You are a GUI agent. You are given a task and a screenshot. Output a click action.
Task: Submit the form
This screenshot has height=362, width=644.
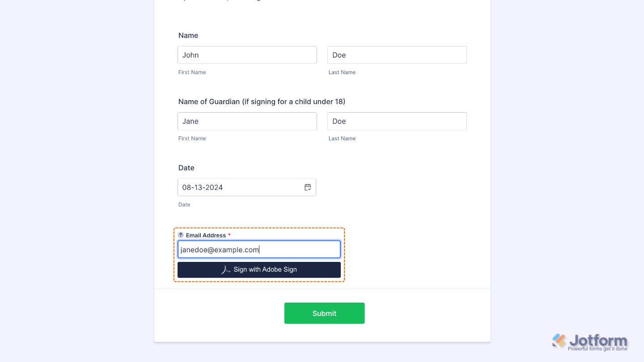tap(324, 313)
